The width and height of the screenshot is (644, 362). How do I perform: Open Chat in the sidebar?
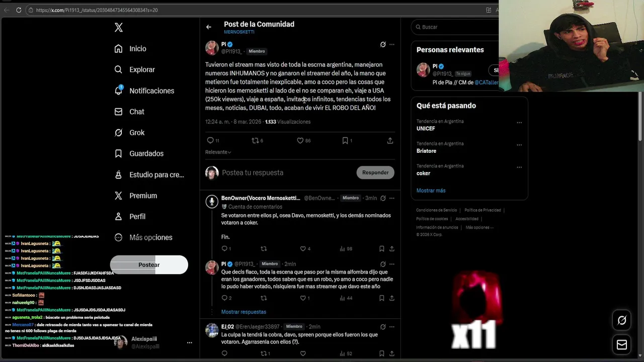pos(129,112)
